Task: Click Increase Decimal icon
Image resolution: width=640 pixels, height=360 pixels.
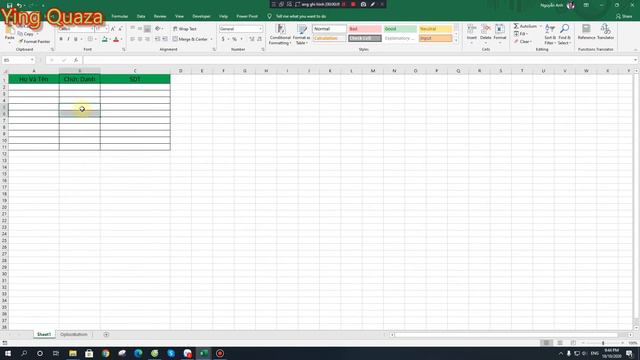Action: pyautogui.click(x=252, y=39)
